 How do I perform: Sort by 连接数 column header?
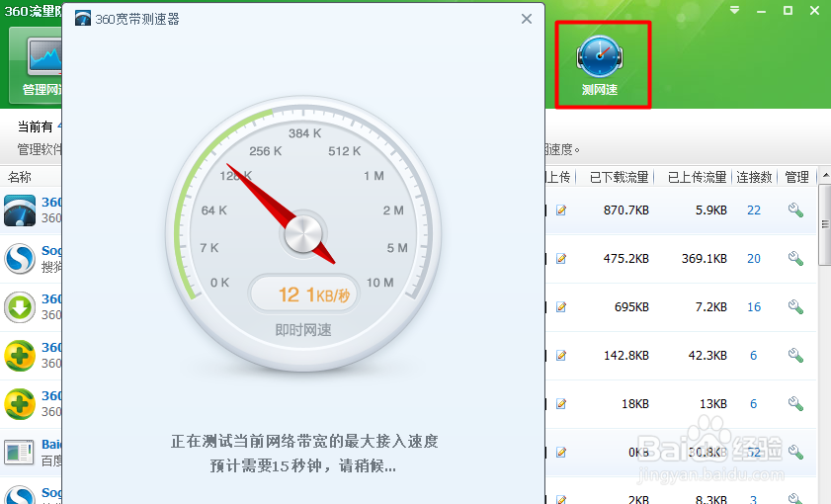click(754, 177)
